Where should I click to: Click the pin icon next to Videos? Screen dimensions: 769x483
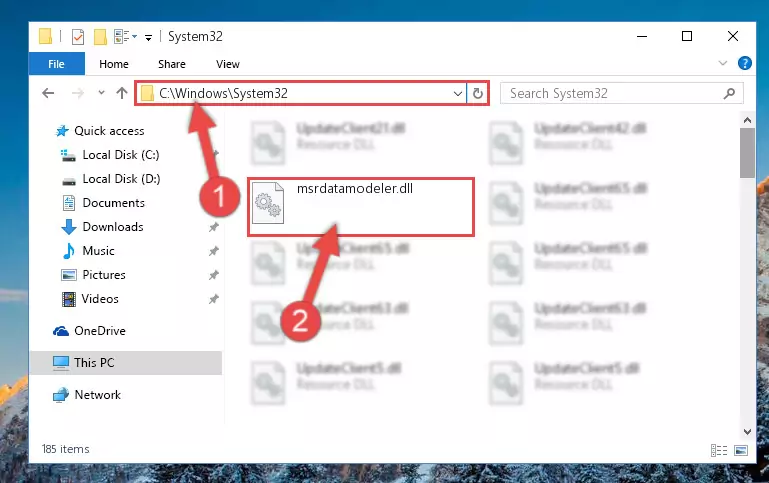213,299
